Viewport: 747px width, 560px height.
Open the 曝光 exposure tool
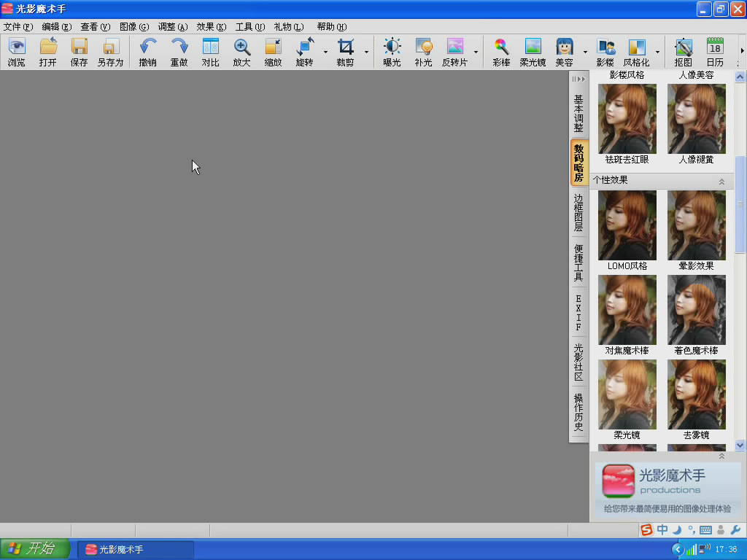(x=392, y=52)
